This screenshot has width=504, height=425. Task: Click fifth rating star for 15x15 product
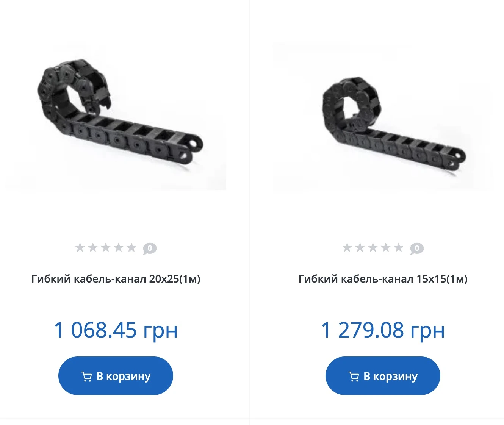tap(399, 248)
